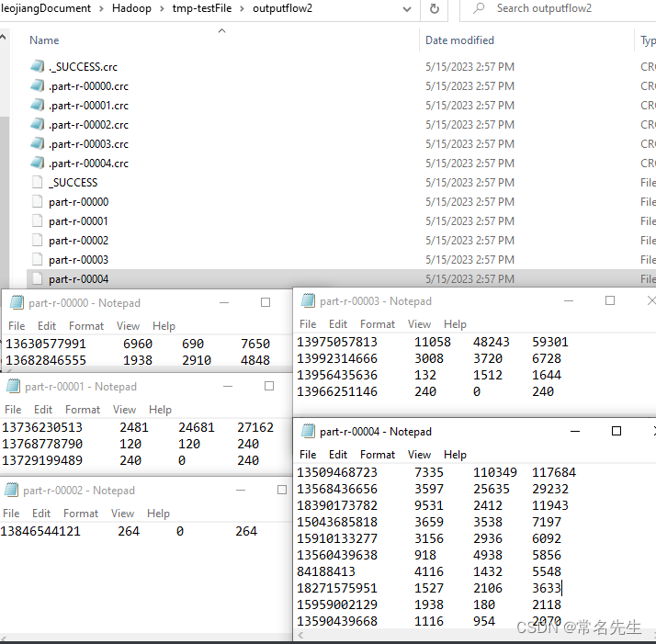Open Help menu in part-r-00004 Notepad
This screenshot has width=656, height=644.
(x=455, y=455)
